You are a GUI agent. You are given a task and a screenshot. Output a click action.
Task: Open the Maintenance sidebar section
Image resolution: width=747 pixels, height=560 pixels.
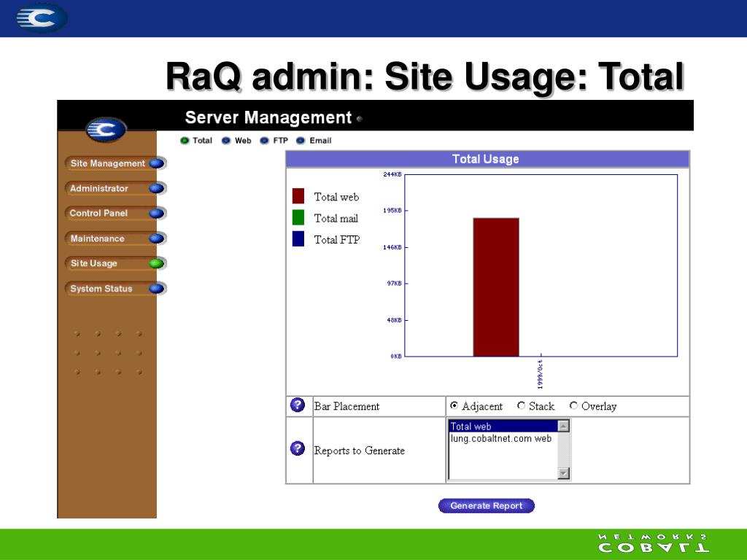point(115,238)
